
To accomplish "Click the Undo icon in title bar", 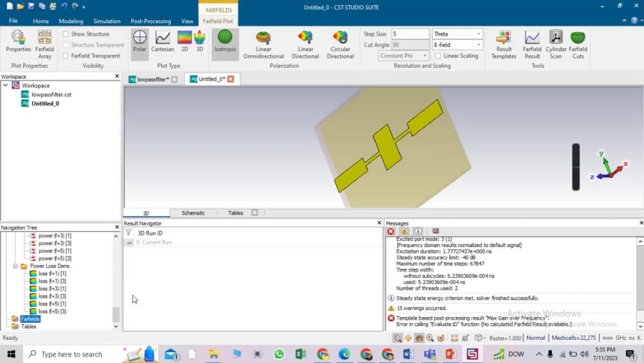I will coord(64,6).
